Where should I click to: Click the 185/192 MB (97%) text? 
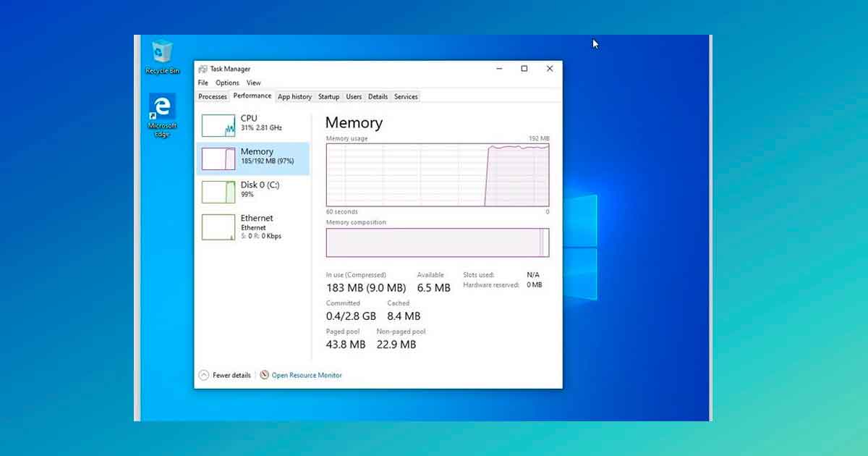[267, 161]
